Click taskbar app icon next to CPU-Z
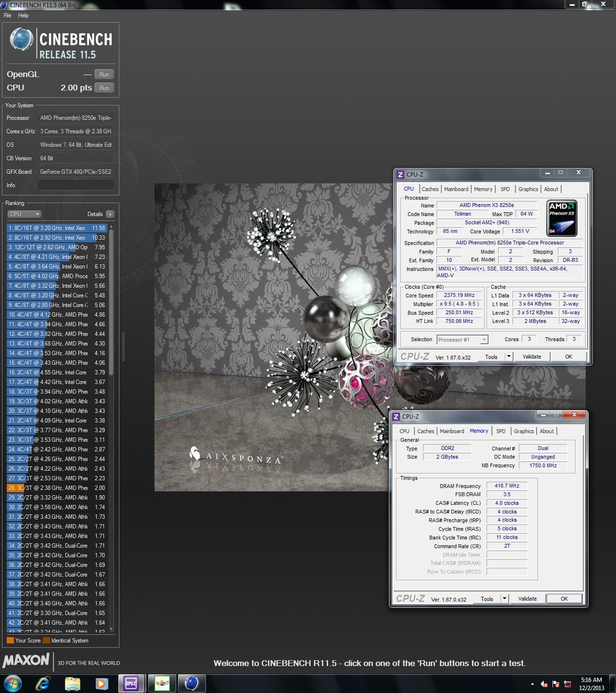Image resolution: width=616 pixels, height=693 pixels. pos(162,683)
